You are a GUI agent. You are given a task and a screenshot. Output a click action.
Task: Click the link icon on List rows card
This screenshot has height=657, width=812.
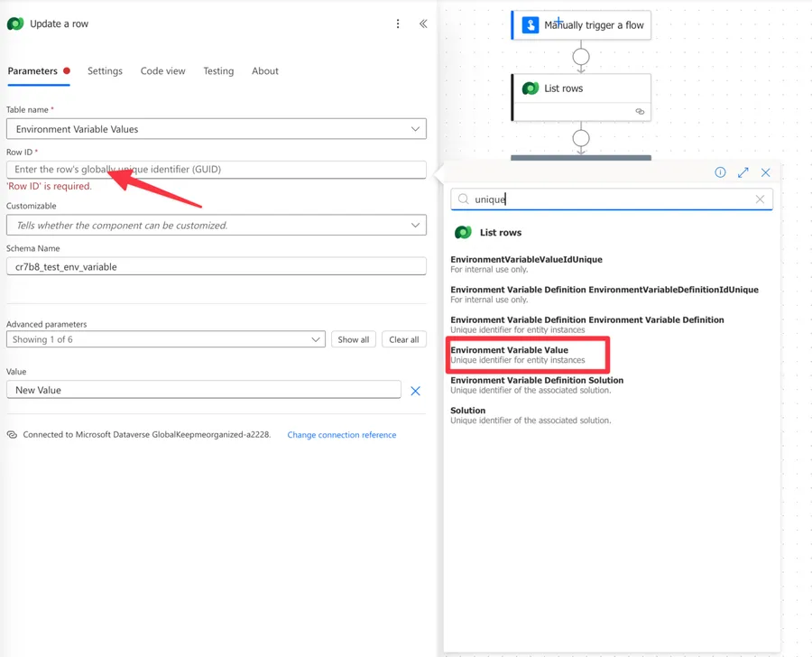(640, 112)
